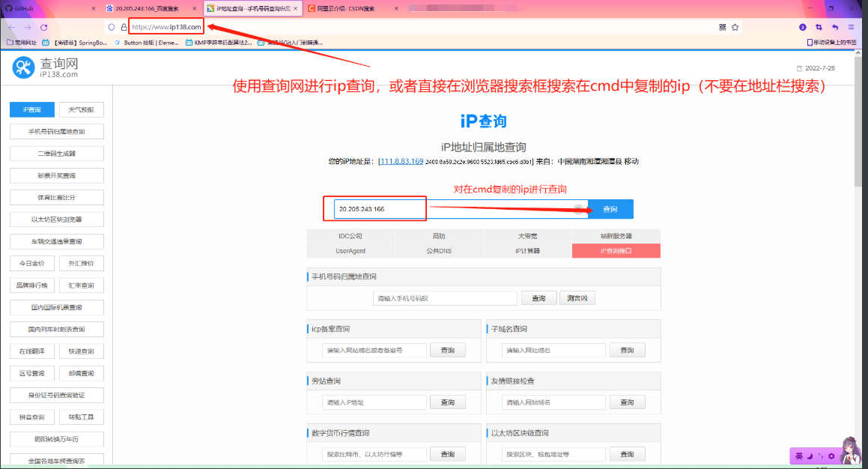Open the SpringBoot bookmark
Screen dimensions: 868x469
click(76, 42)
